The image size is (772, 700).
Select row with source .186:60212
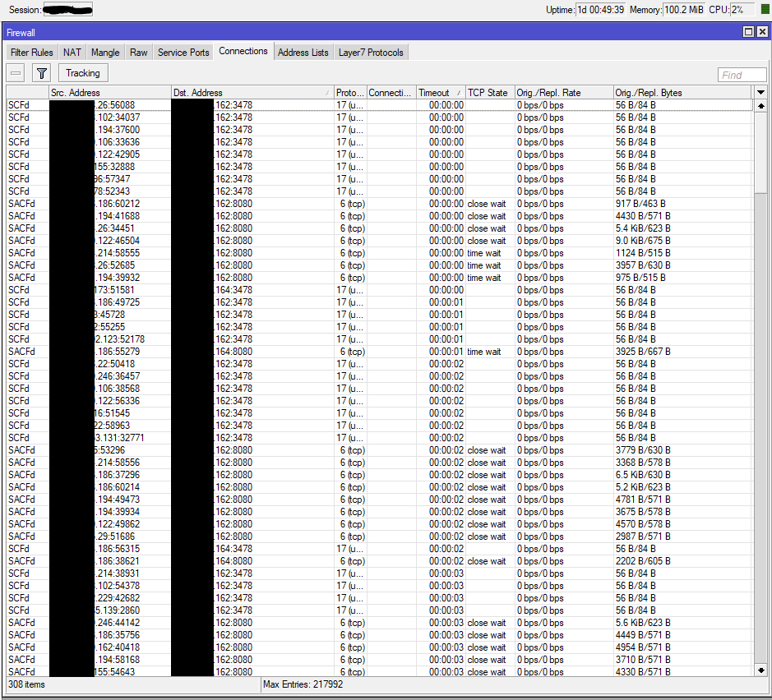pyautogui.click(x=379, y=204)
